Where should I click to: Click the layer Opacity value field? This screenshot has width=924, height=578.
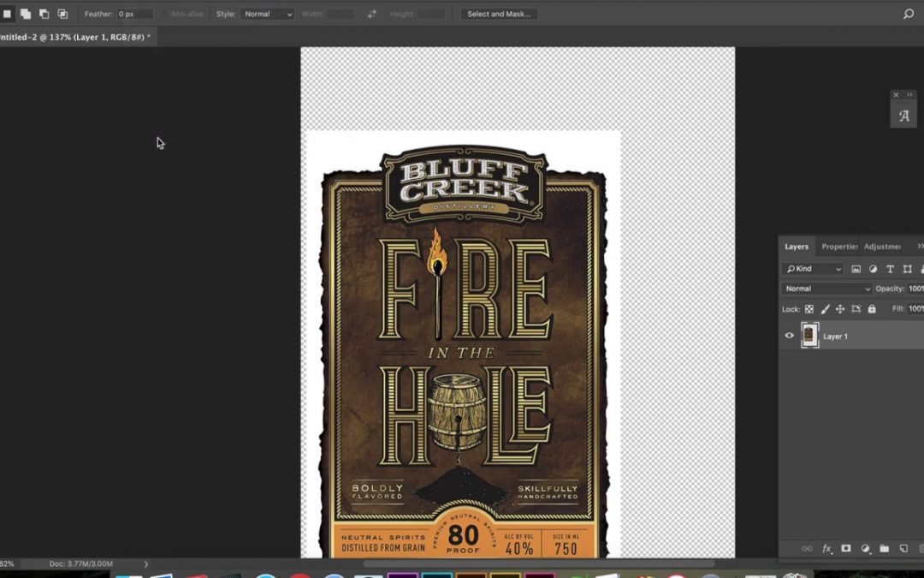(x=915, y=289)
